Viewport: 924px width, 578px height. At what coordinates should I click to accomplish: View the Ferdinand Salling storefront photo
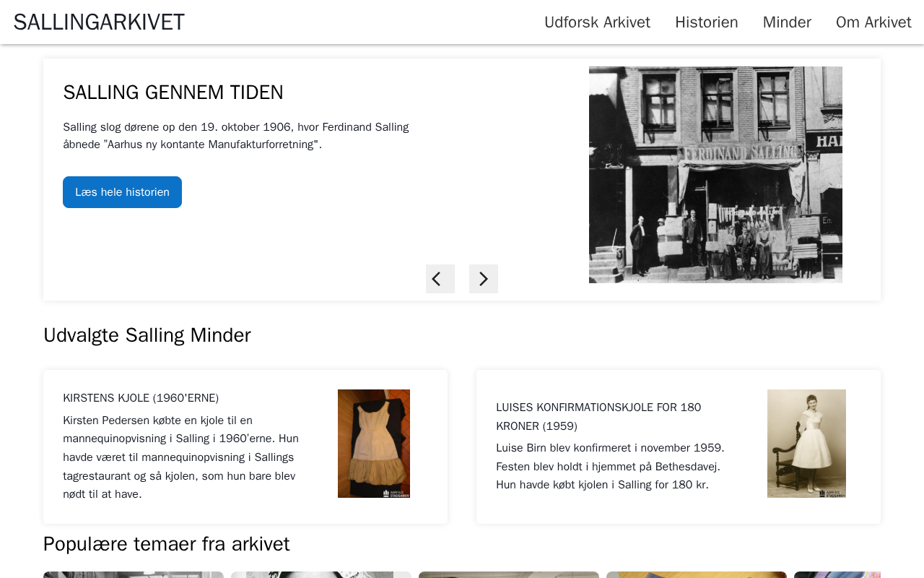coord(715,175)
